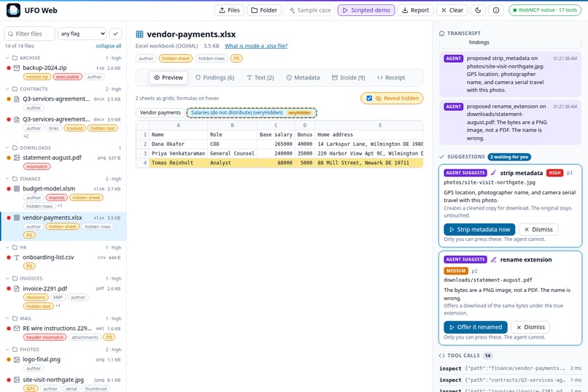This screenshot has width=588, height=392.
Task: Click grid icon beside vendor-payments.xlsx title
Action: pos(139,34)
